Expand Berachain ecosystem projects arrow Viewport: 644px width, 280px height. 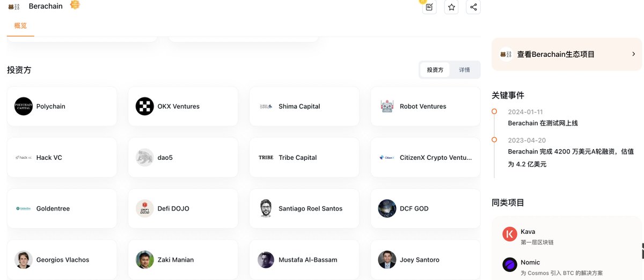point(633,54)
